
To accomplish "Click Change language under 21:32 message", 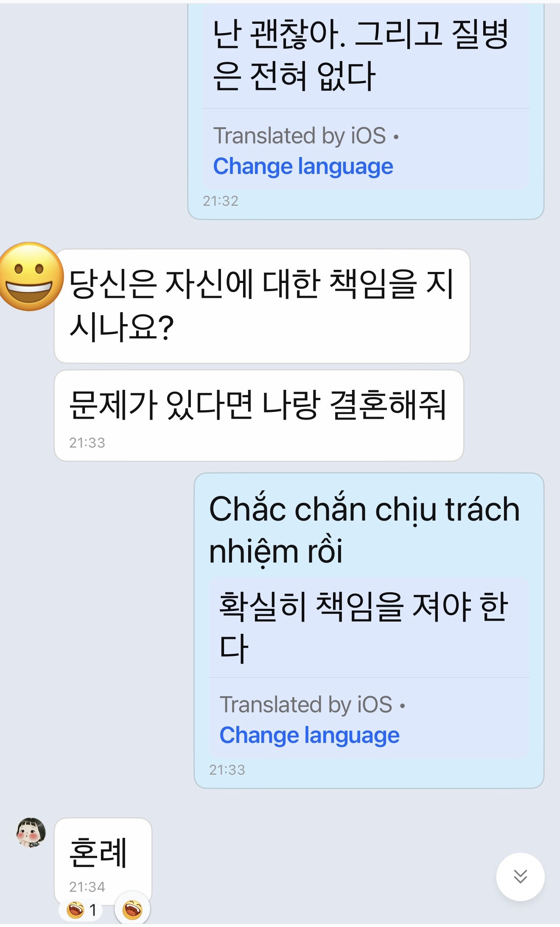I will point(303,166).
